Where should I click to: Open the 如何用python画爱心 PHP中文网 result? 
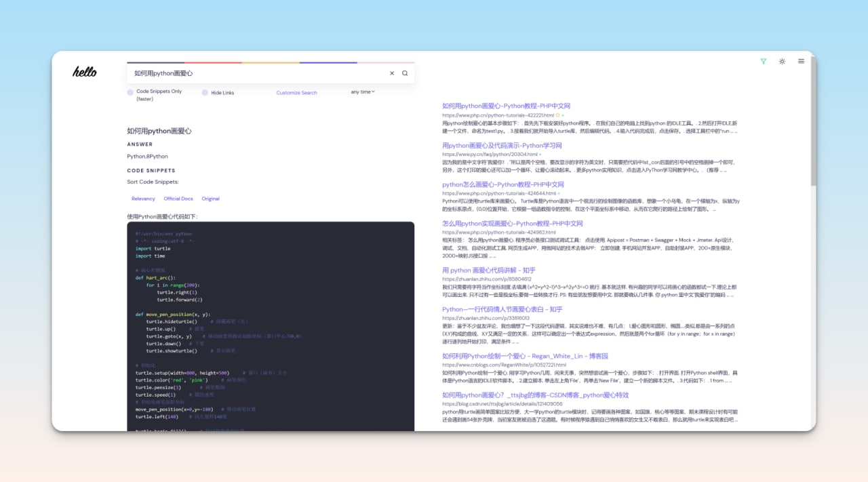click(506, 106)
